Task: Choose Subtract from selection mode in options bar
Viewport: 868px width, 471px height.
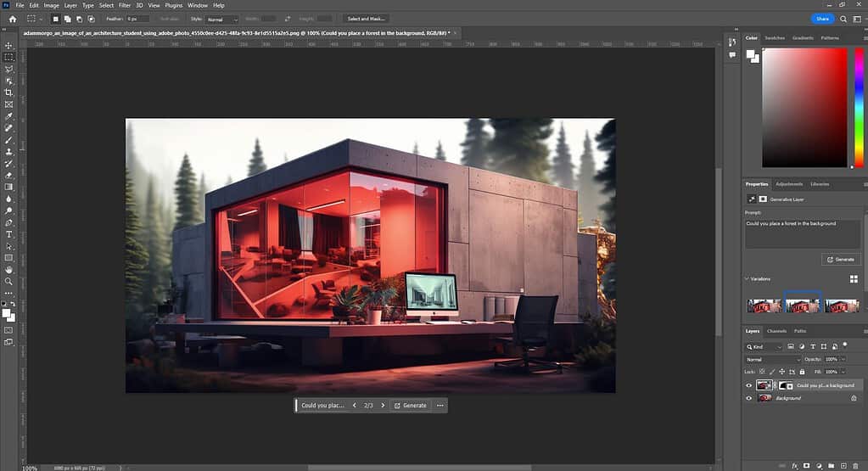Action: [79, 19]
